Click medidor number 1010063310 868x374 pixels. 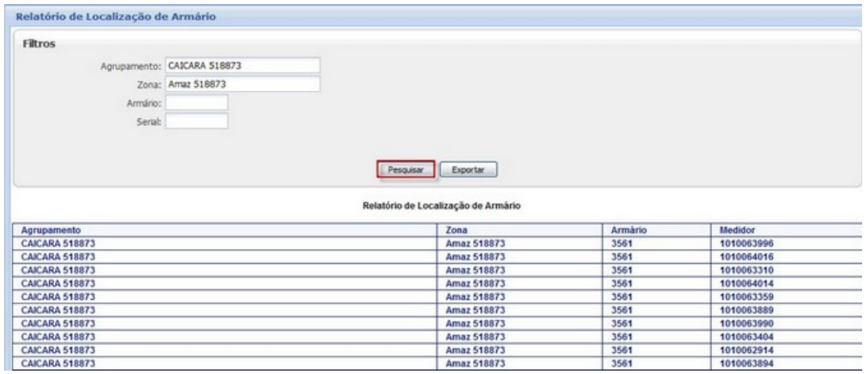[x=747, y=270]
